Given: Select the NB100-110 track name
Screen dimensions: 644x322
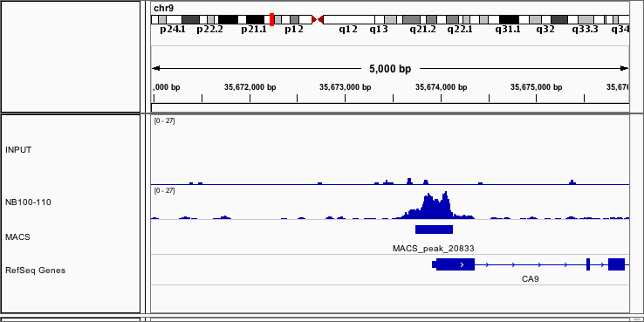Looking at the screenshot, I should tap(28, 202).
